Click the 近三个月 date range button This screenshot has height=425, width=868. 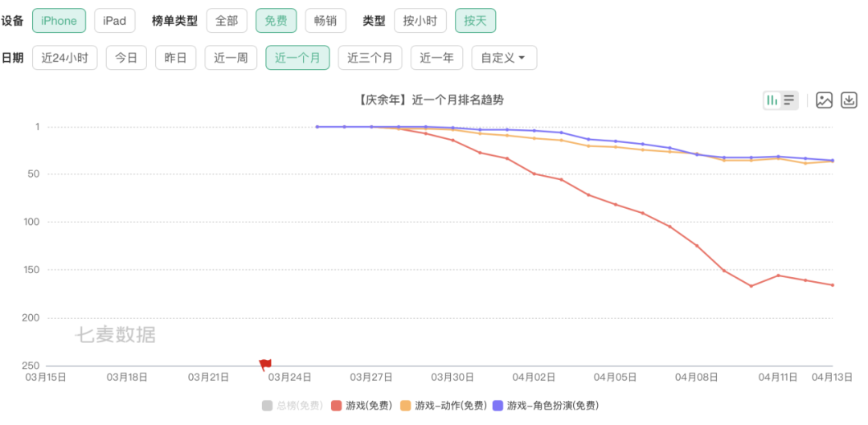point(370,58)
